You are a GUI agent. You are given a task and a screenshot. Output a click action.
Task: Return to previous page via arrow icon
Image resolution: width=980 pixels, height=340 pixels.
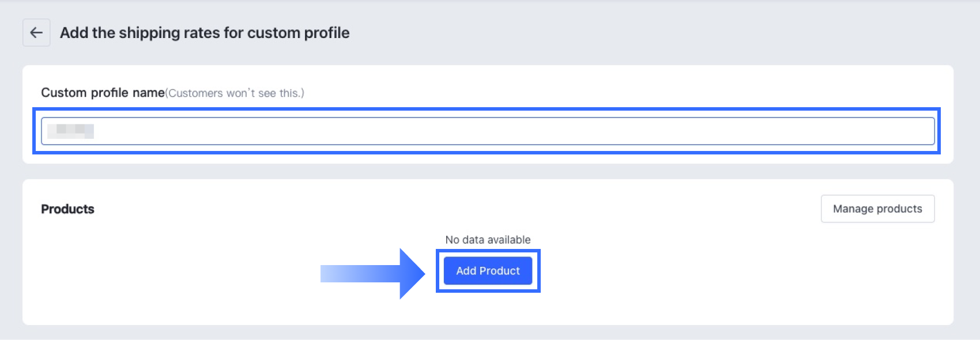coord(36,33)
